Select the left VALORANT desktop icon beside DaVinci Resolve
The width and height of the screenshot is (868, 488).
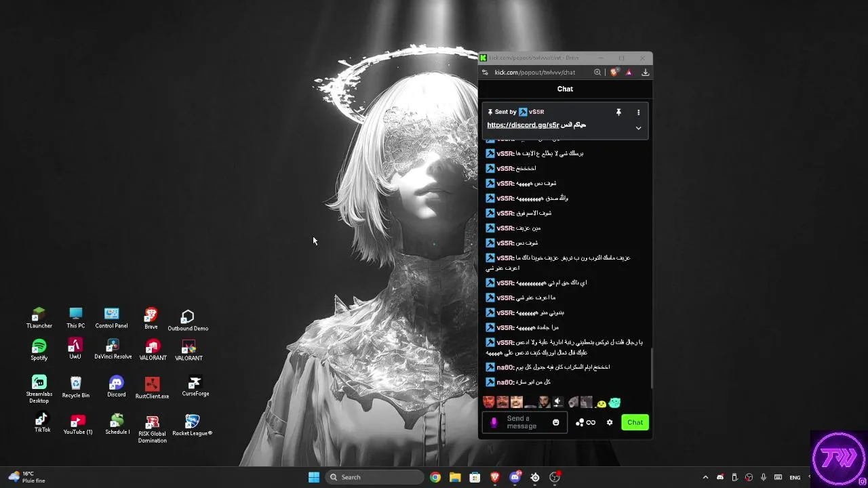153,350
